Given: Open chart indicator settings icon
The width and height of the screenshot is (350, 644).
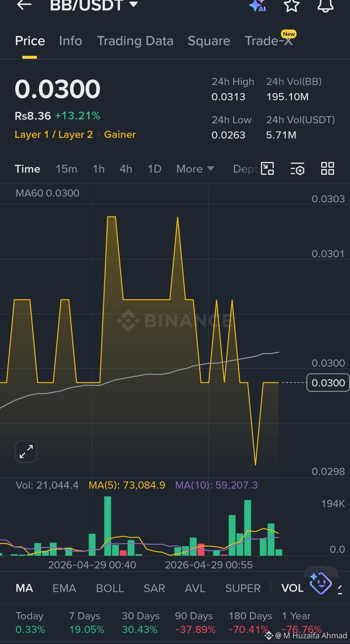Looking at the screenshot, I should (x=297, y=169).
